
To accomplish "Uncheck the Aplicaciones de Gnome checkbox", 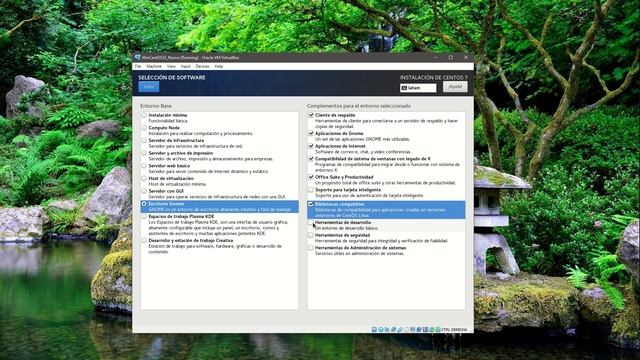I will pyautogui.click(x=311, y=133).
